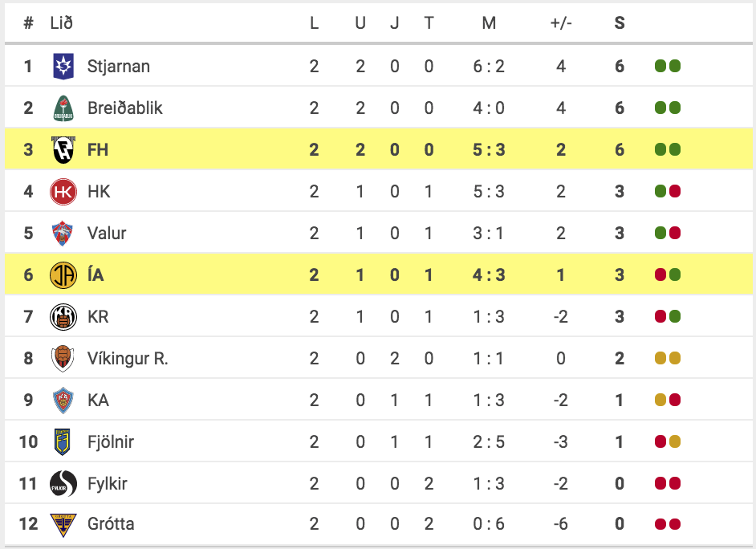Click the ÍA club crest

63,274
